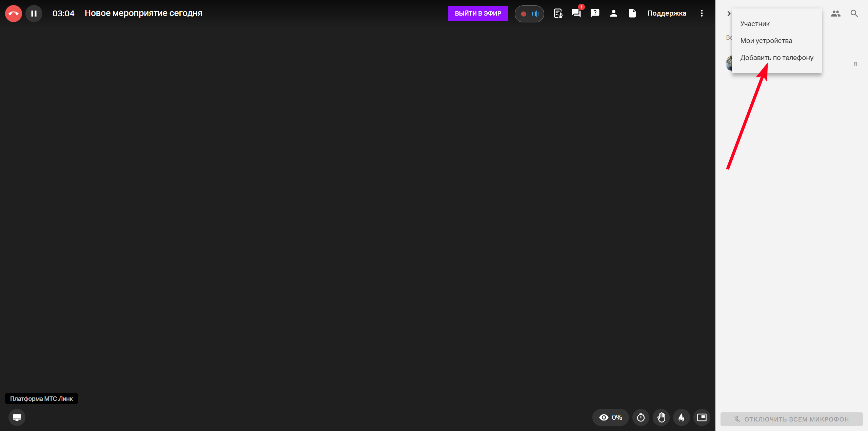Collapse the side panel with chevron
The image size is (868, 431).
click(729, 14)
